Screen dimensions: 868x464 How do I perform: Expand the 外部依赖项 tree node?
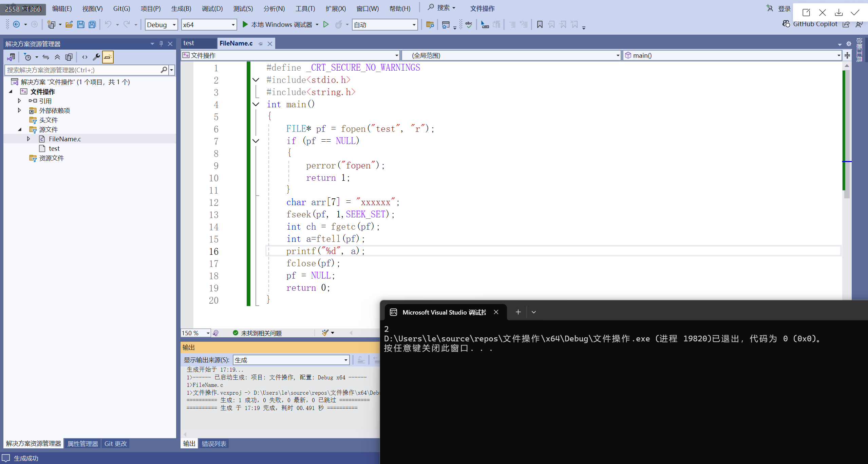point(19,110)
